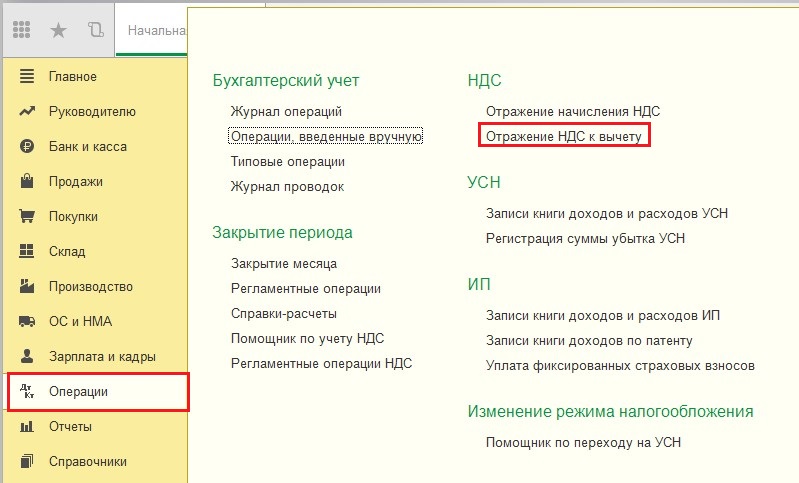The width and height of the screenshot is (799, 483).
Task: Click the Изменение режима налогообложения heading
Action: tap(610, 411)
